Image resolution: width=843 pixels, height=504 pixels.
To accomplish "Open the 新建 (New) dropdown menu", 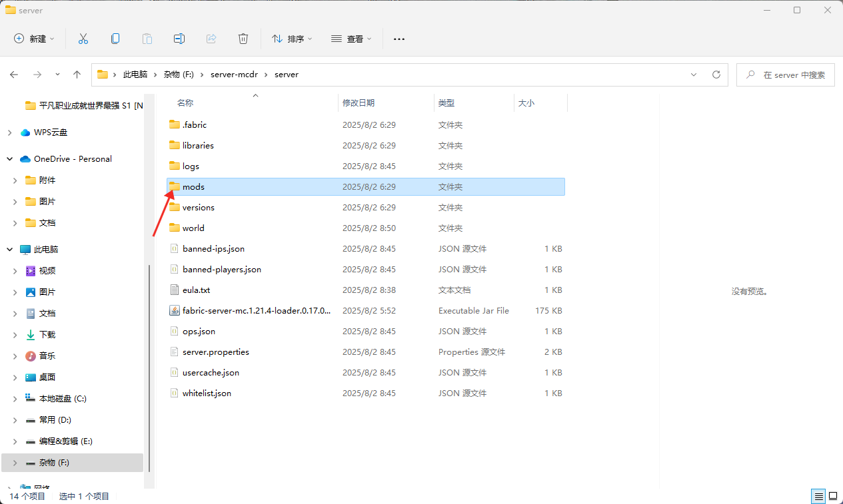I will (35, 39).
